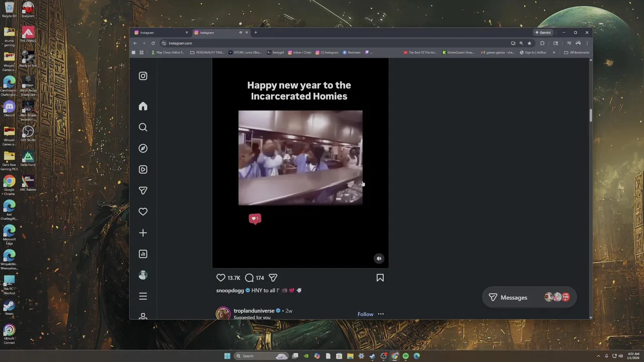Open Notifications heart icon in sidebar
Viewport: 644px width, 362px height.
pos(143,212)
